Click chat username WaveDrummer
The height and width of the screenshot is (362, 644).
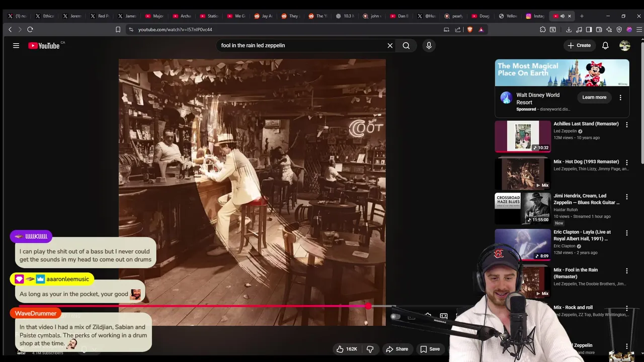pos(36,313)
